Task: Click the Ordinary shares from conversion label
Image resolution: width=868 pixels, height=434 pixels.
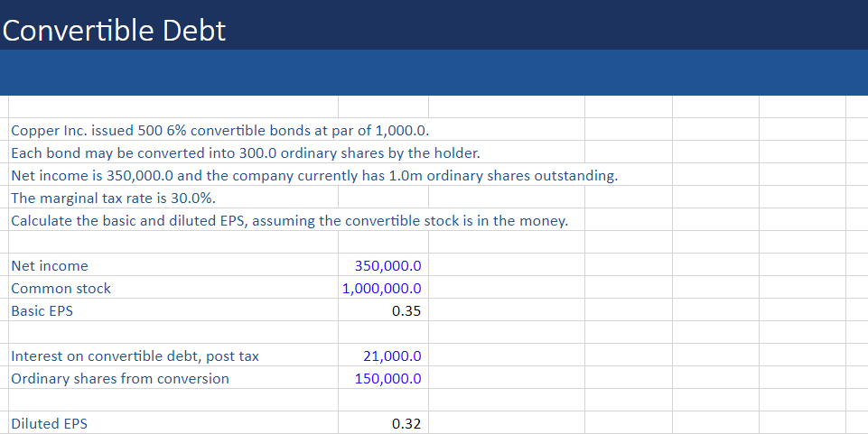Action: pyautogui.click(x=120, y=379)
